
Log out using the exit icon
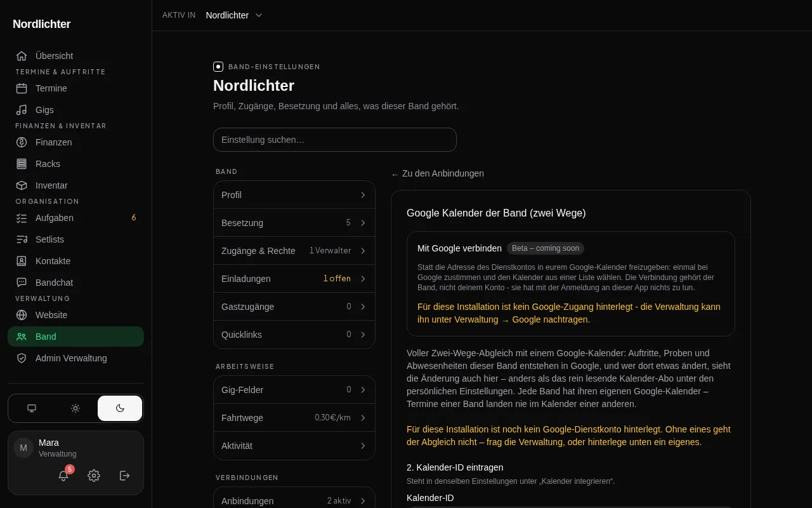coord(125,476)
